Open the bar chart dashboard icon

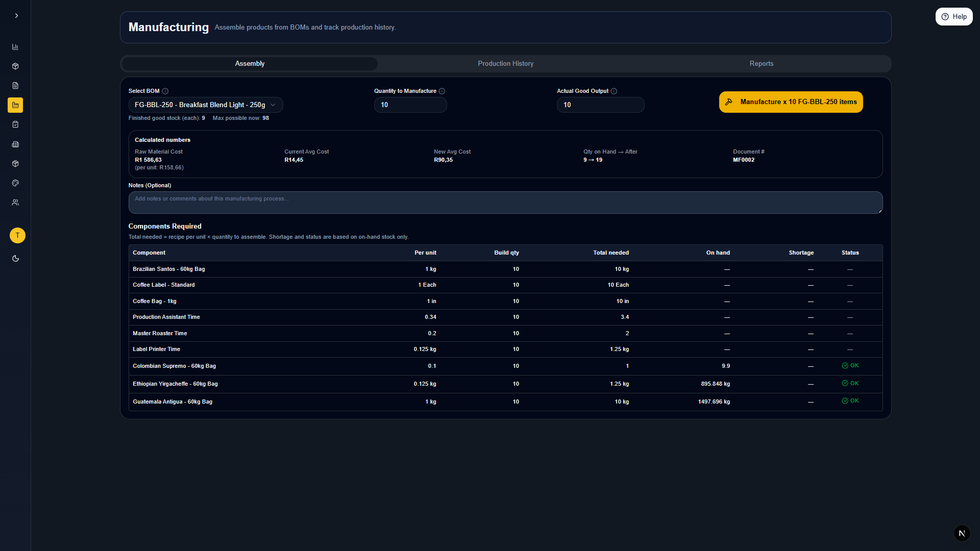pos(15,47)
